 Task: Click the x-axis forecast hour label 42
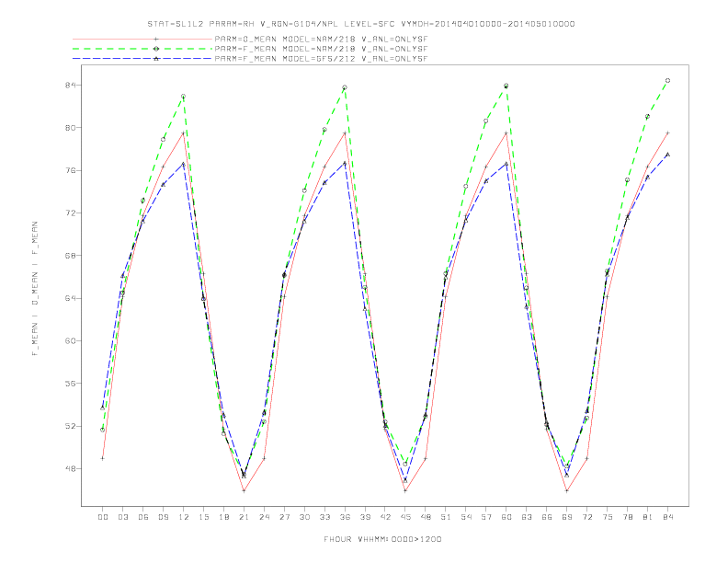[x=385, y=517]
